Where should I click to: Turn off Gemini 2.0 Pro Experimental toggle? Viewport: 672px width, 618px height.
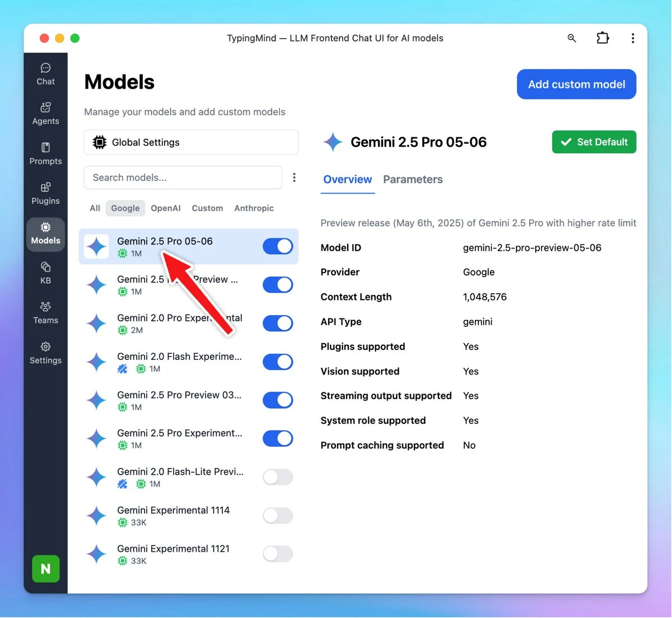(x=278, y=323)
